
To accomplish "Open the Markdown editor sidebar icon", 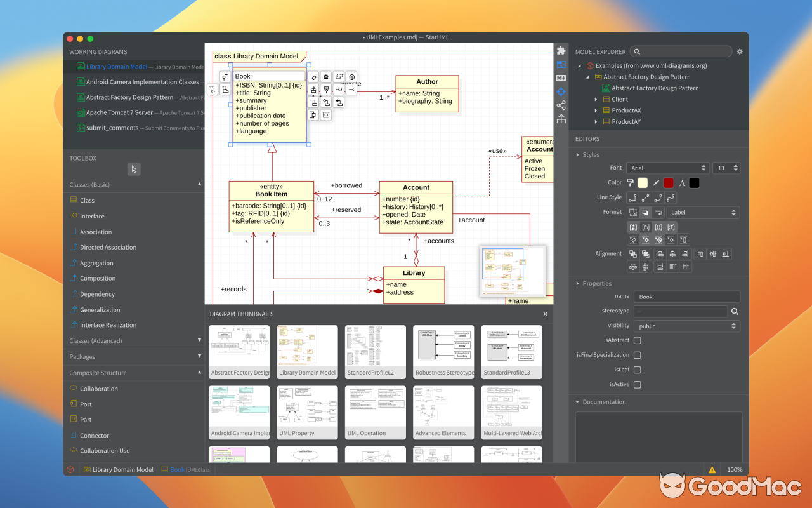I will point(560,77).
